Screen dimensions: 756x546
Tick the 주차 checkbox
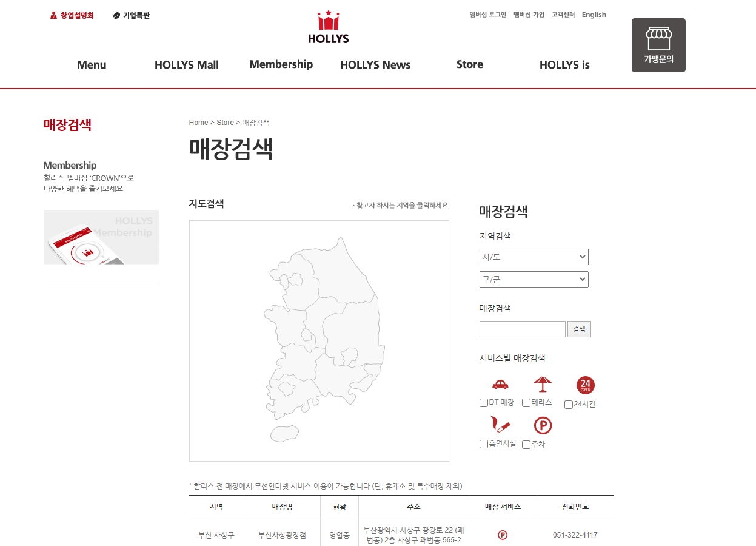pos(526,445)
